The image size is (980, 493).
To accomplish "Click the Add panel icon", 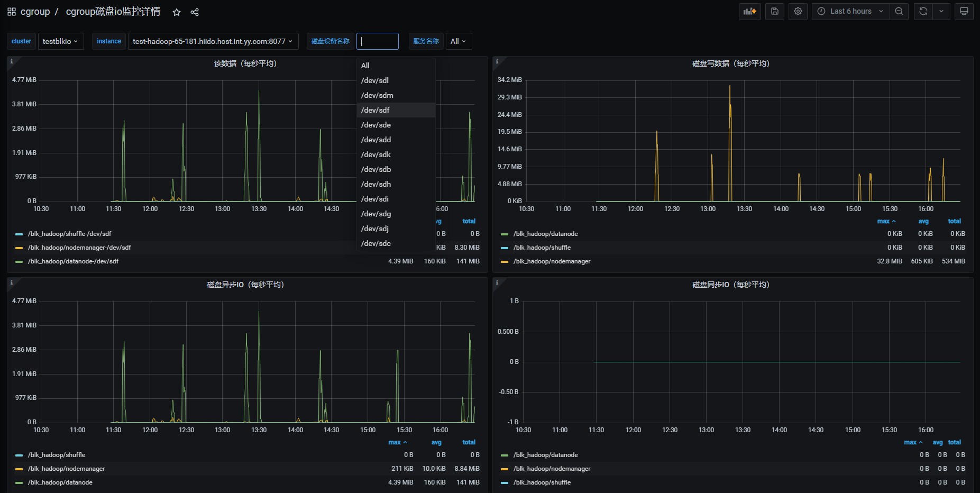I will click(749, 11).
